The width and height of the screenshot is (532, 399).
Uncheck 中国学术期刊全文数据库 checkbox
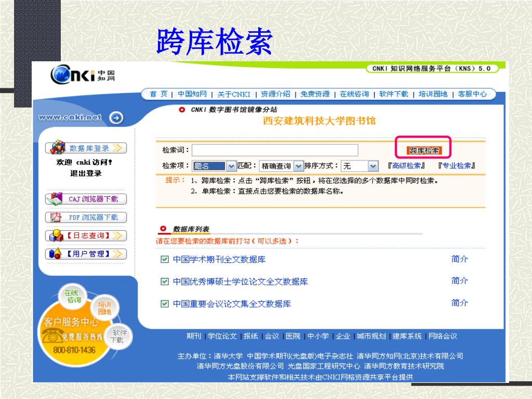coord(165,260)
